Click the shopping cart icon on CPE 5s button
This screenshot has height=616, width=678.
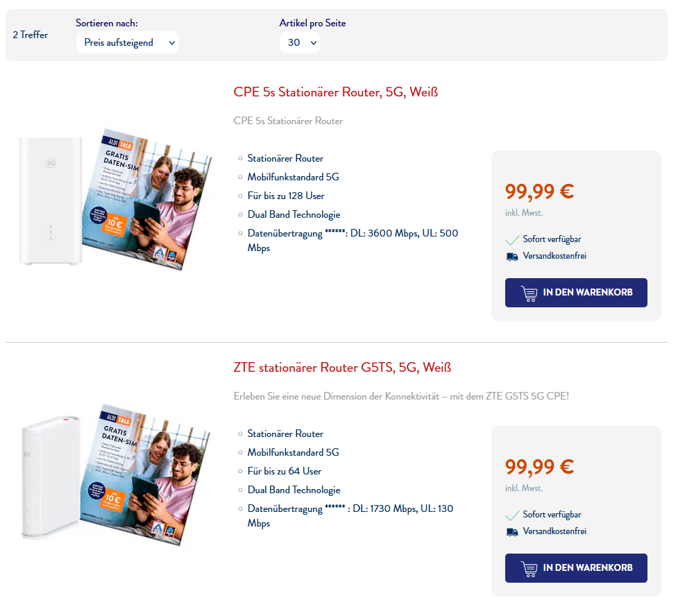coord(530,292)
